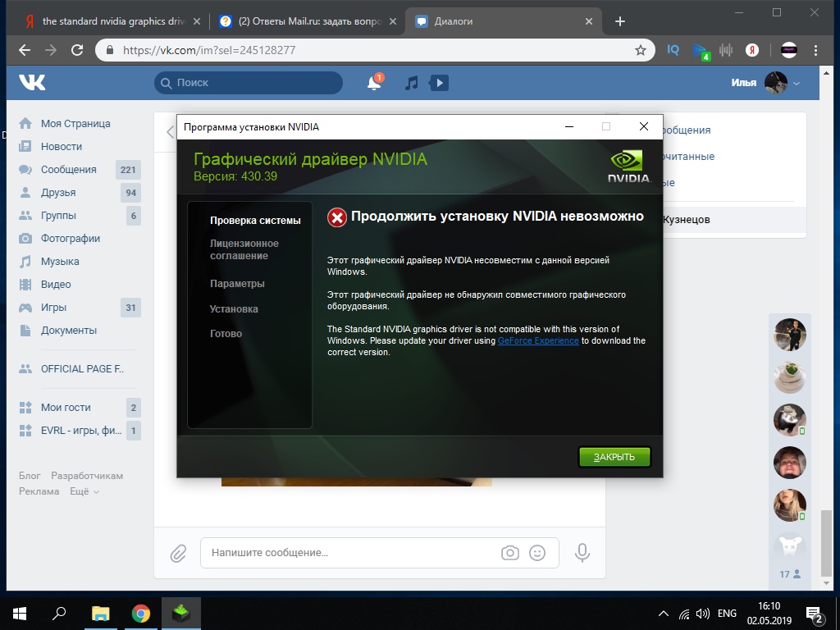Switch to Yandex search tab
The height and width of the screenshot is (630, 840).
pos(113,21)
